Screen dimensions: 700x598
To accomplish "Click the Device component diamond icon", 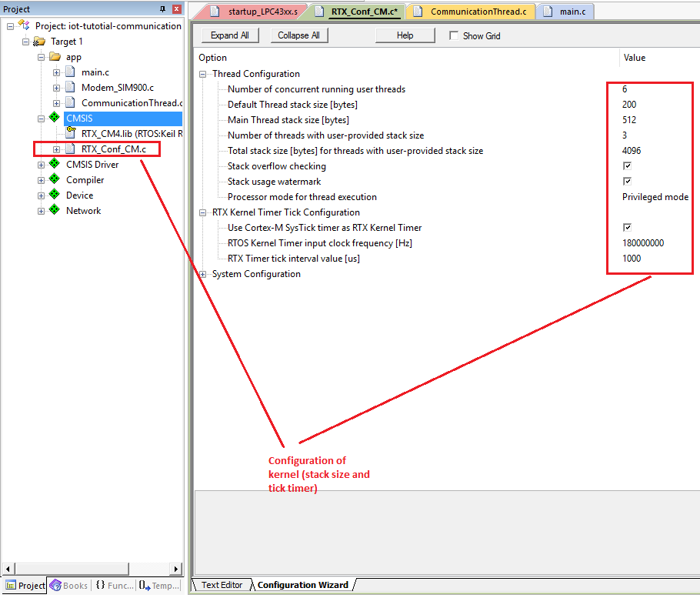I will click(x=54, y=195).
